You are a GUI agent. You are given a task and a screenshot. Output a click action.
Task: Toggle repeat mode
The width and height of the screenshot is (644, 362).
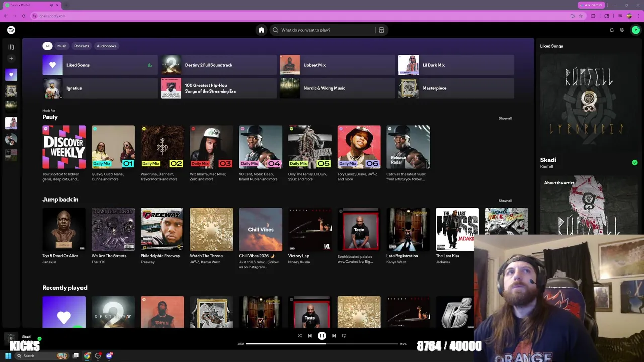(x=344, y=336)
